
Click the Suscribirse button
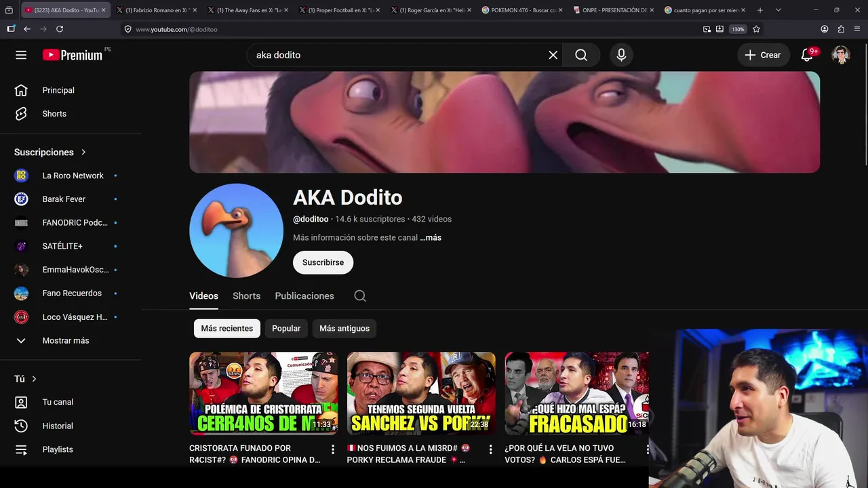click(323, 262)
